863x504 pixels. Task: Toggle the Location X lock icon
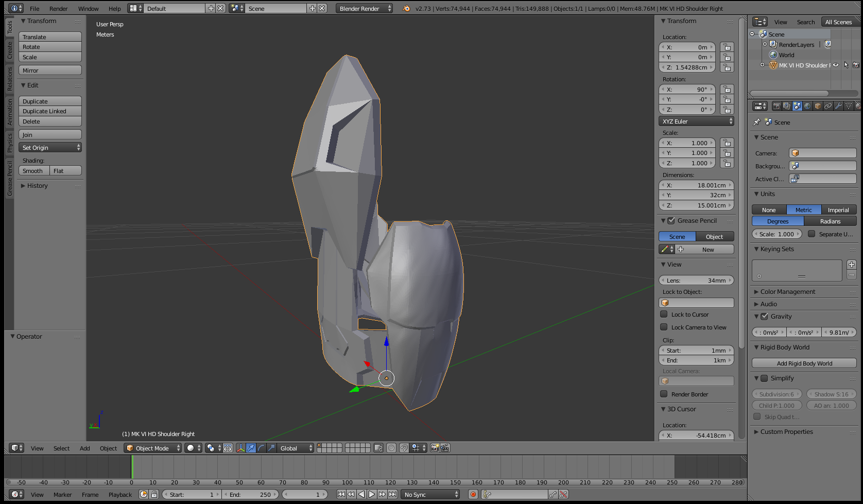click(x=727, y=47)
